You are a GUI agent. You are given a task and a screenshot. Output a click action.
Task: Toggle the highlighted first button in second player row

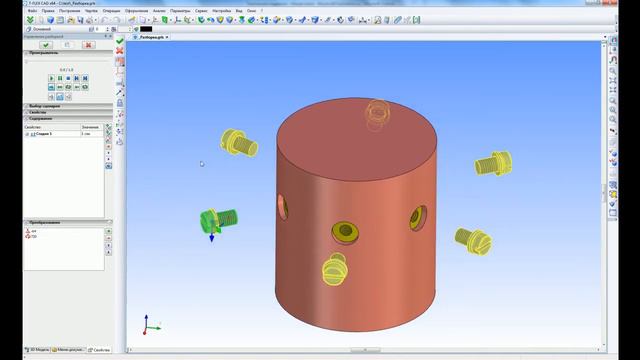(51, 87)
